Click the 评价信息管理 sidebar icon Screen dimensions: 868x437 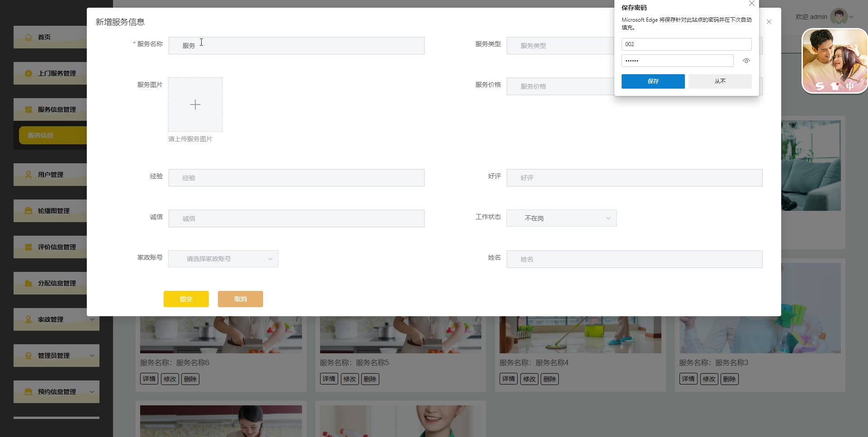point(28,247)
